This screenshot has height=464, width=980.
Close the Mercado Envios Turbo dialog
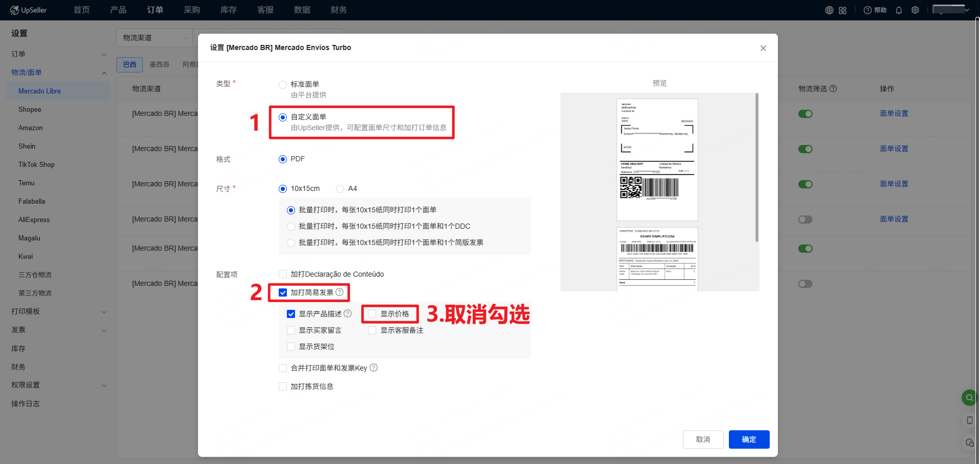[x=763, y=48]
